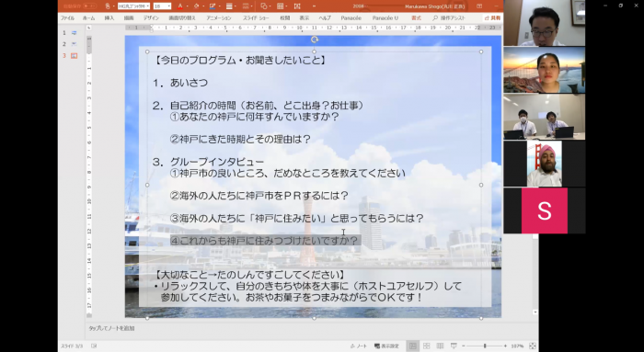Select the video tile with two masked people

tap(545, 117)
